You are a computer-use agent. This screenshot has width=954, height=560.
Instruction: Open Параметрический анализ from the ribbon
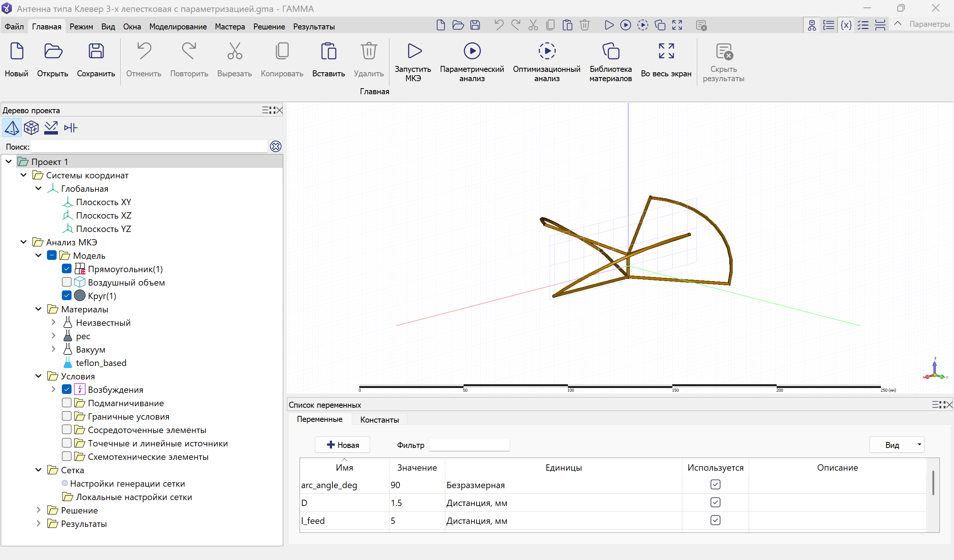pyautogui.click(x=472, y=51)
